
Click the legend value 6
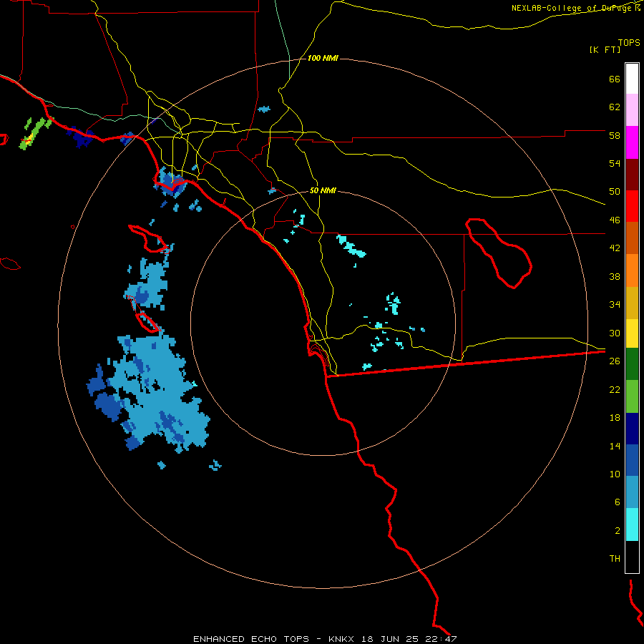click(x=618, y=502)
